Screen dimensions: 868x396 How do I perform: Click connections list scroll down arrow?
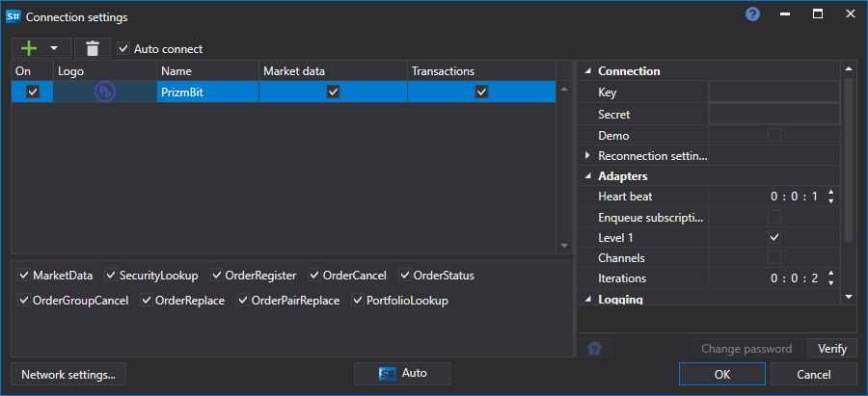[x=564, y=245]
